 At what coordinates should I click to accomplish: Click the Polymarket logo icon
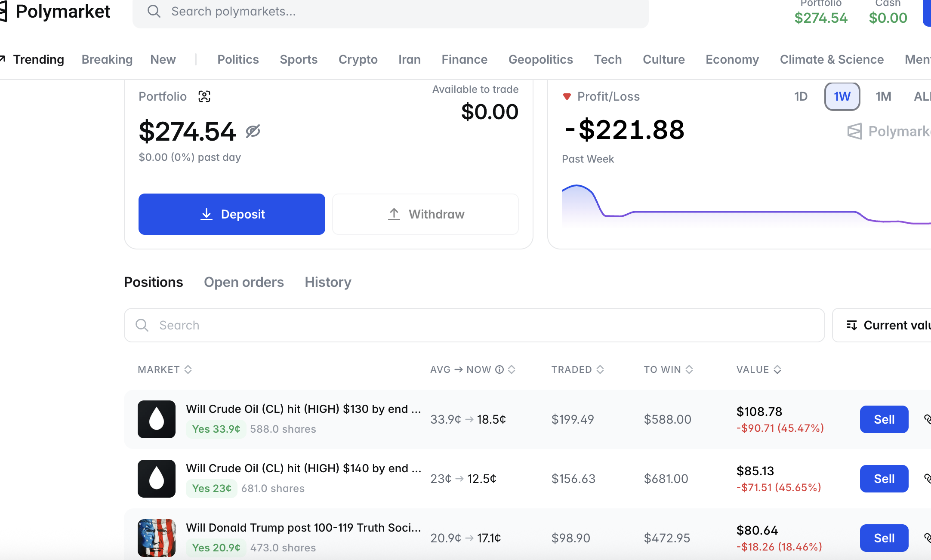pos(3,12)
